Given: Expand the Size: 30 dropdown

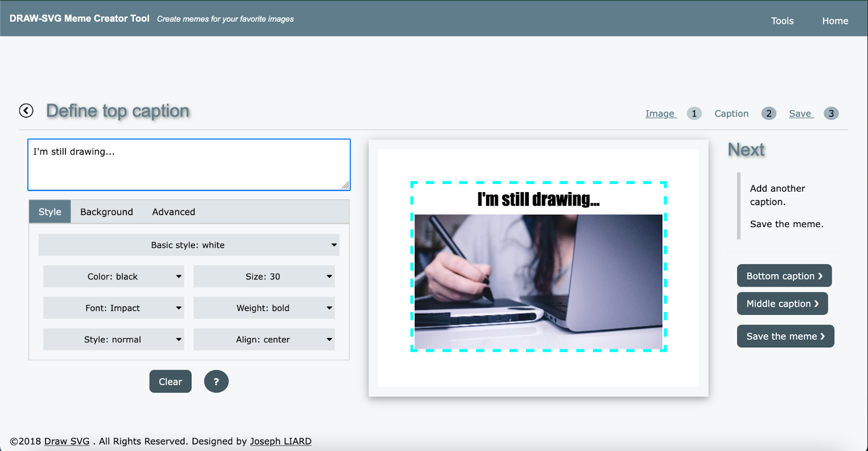Looking at the screenshot, I should point(264,277).
